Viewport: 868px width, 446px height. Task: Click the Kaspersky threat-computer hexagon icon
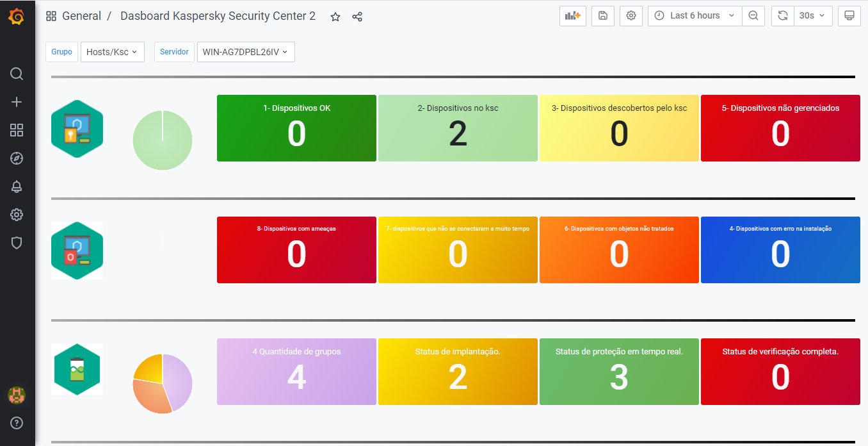coord(77,251)
